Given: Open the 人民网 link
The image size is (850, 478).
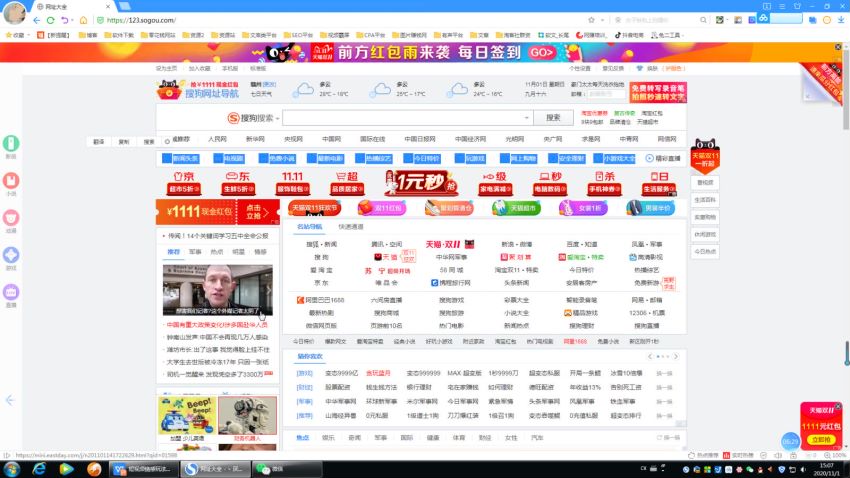Looking at the screenshot, I should pyautogui.click(x=217, y=139).
